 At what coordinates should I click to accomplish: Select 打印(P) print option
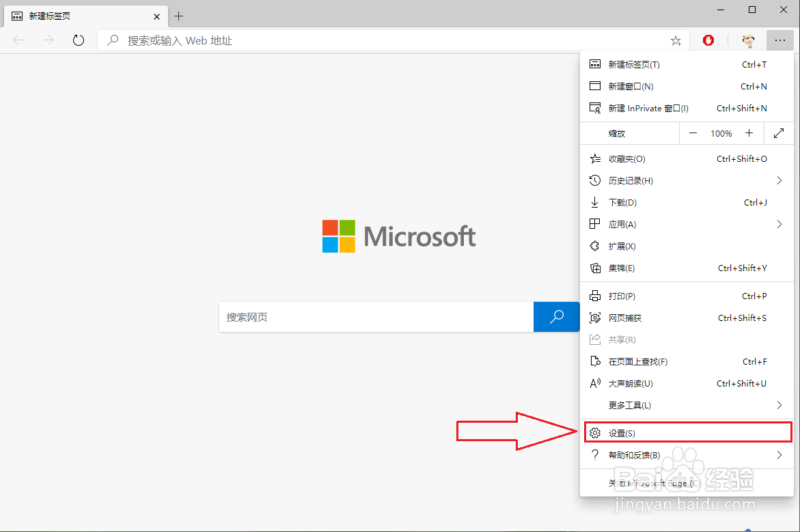pyautogui.click(x=687, y=296)
